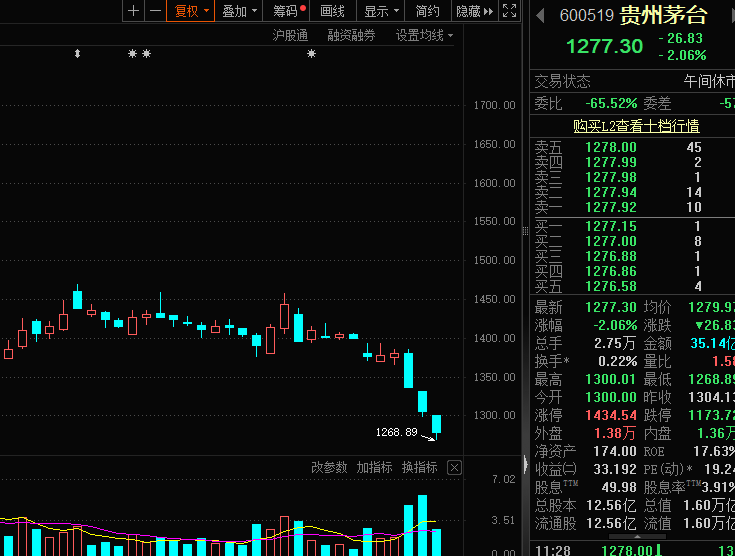
Task: Click 净资产 value 174.00
Action: [615, 451]
